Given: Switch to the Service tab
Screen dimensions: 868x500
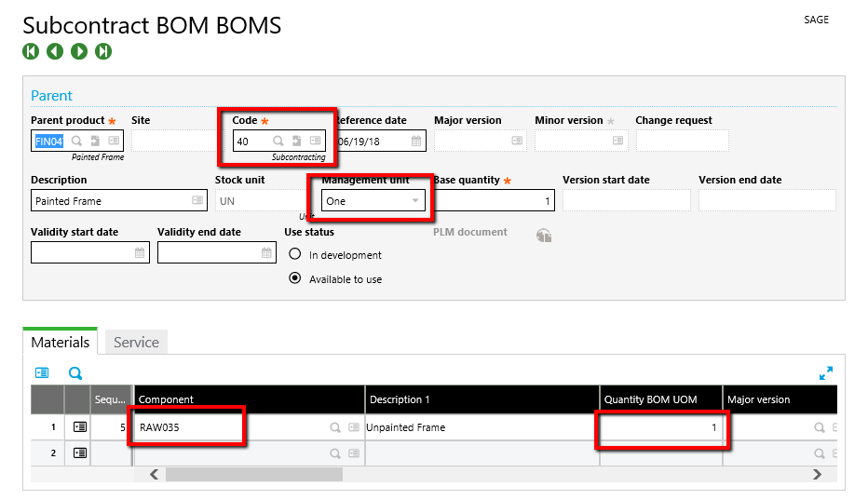Looking at the screenshot, I should click(x=136, y=343).
